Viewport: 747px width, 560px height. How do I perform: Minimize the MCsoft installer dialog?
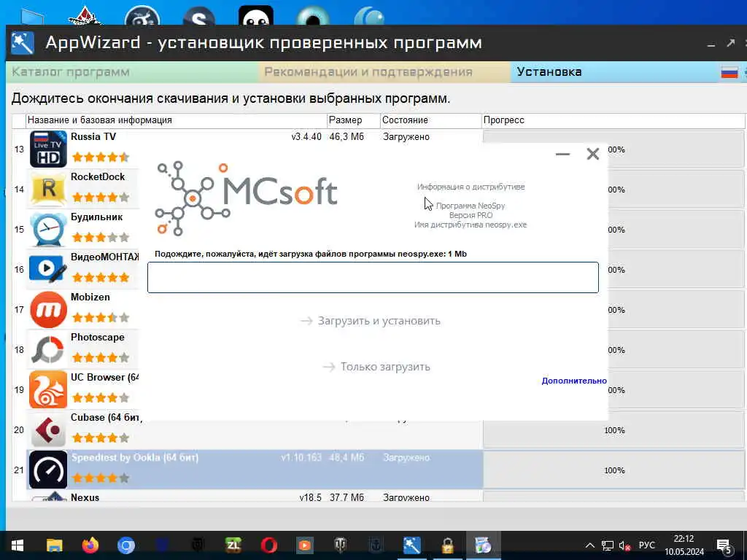[x=562, y=154]
